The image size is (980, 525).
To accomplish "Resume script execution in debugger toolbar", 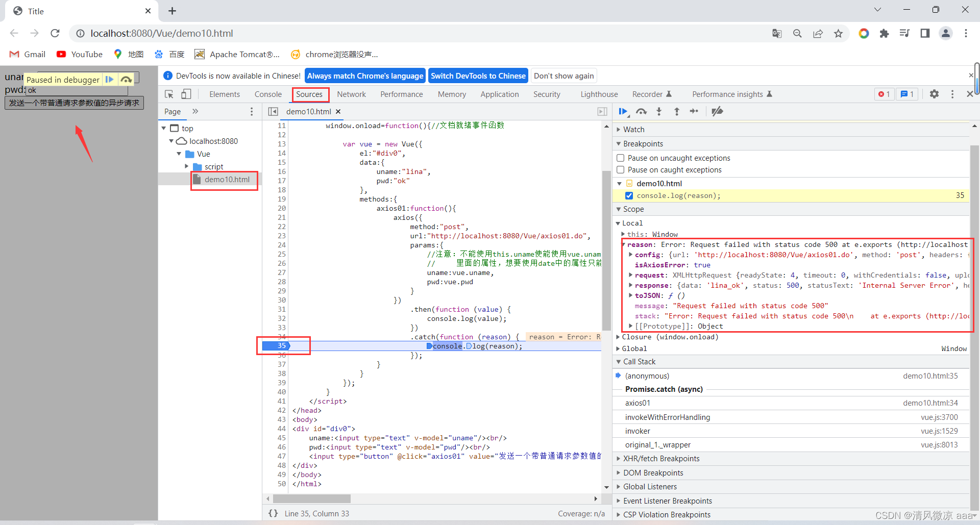I will (x=623, y=111).
